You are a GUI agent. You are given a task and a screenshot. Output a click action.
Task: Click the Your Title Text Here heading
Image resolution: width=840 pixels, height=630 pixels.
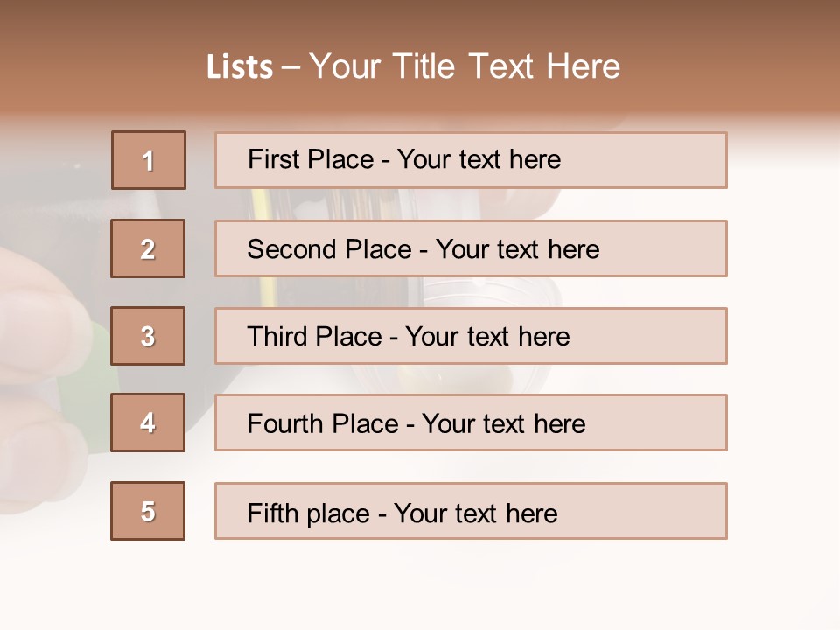tap(465, 67)
